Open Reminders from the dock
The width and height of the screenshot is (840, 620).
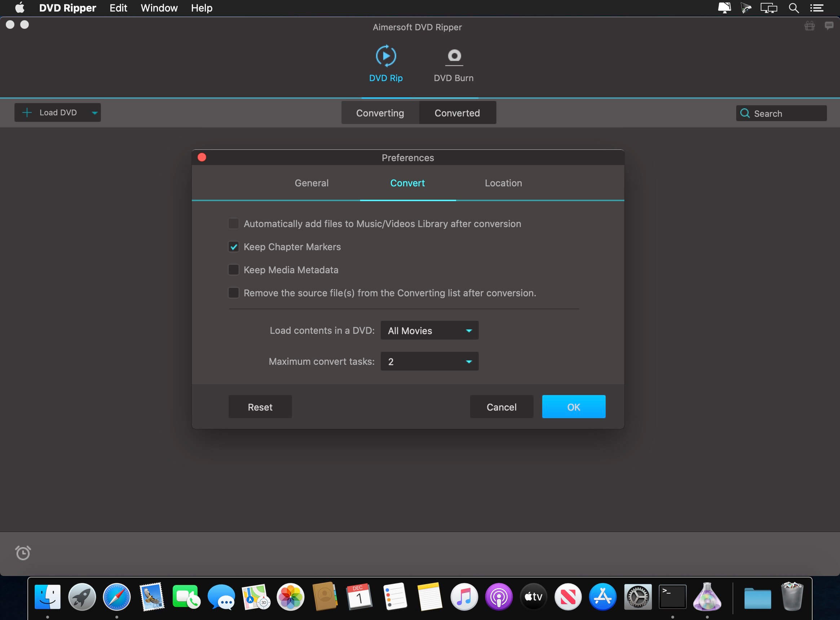[395, 597]
